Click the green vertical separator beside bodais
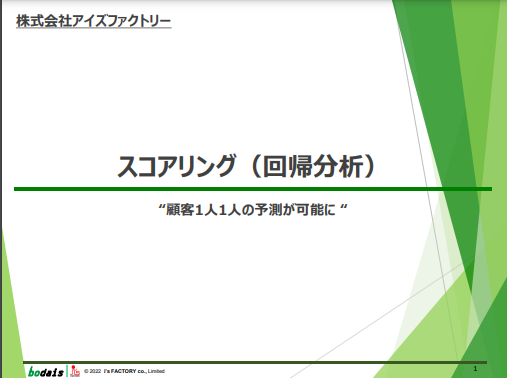This screenshot has width=507, height=378. [67, 371]
